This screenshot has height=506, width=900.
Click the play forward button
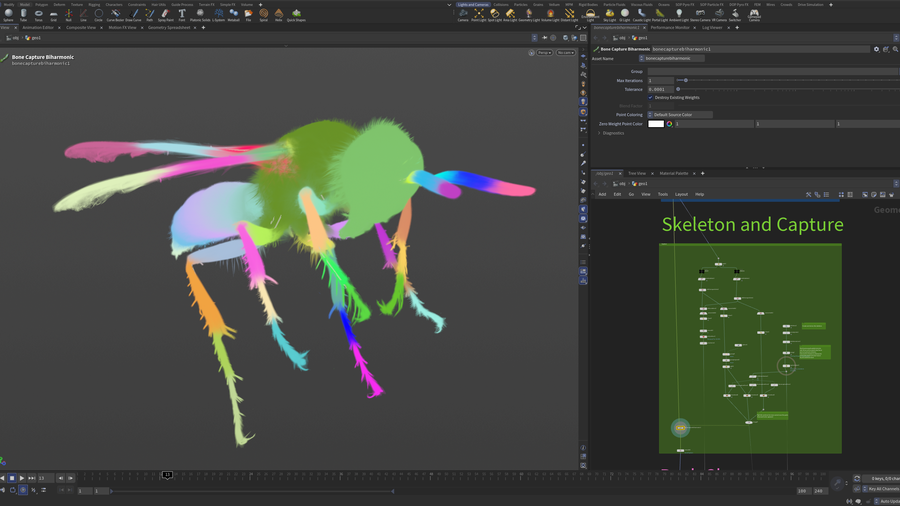22,478
